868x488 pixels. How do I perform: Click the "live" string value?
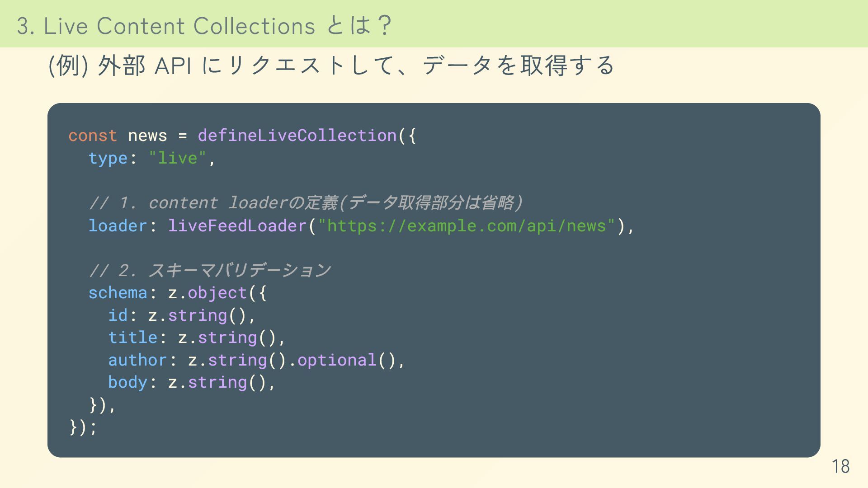pos(178,158)
